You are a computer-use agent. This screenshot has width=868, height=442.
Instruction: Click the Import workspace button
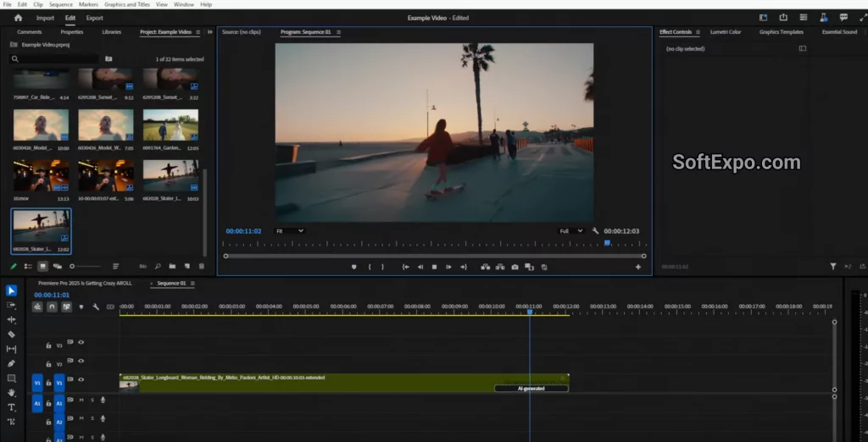tap(45, 18)
